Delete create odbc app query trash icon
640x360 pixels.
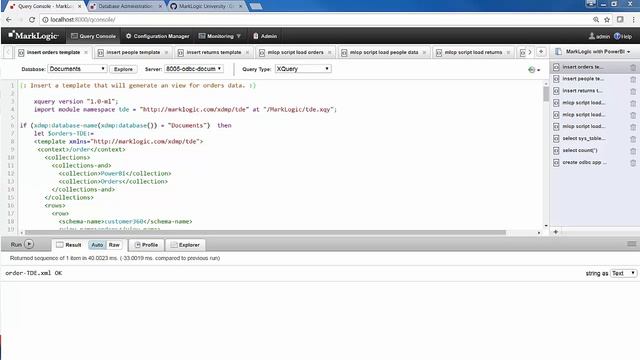tap(633, 162)
